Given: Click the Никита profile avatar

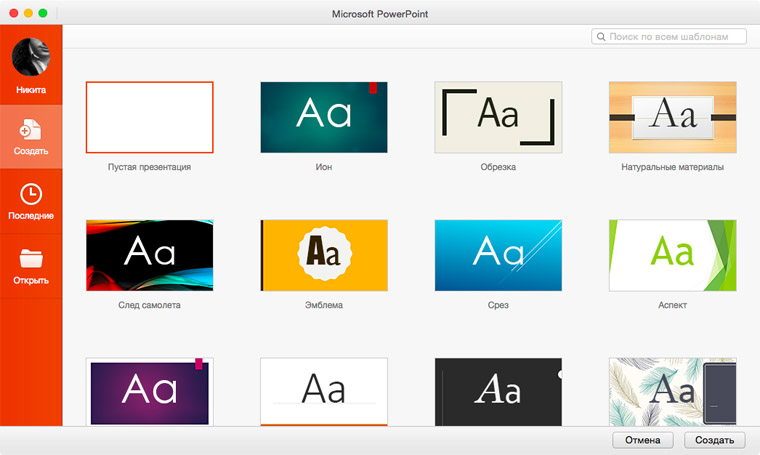Looking at the screenshot, I should 31,57.
